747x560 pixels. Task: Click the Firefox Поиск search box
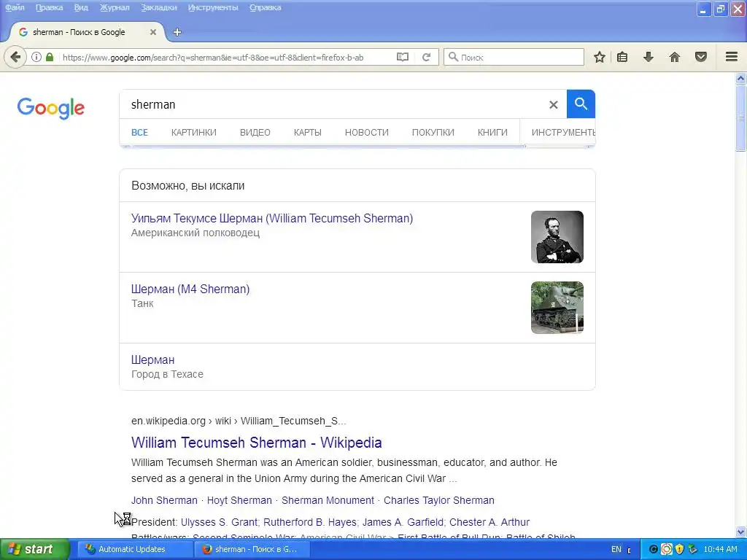pos(514,57)
